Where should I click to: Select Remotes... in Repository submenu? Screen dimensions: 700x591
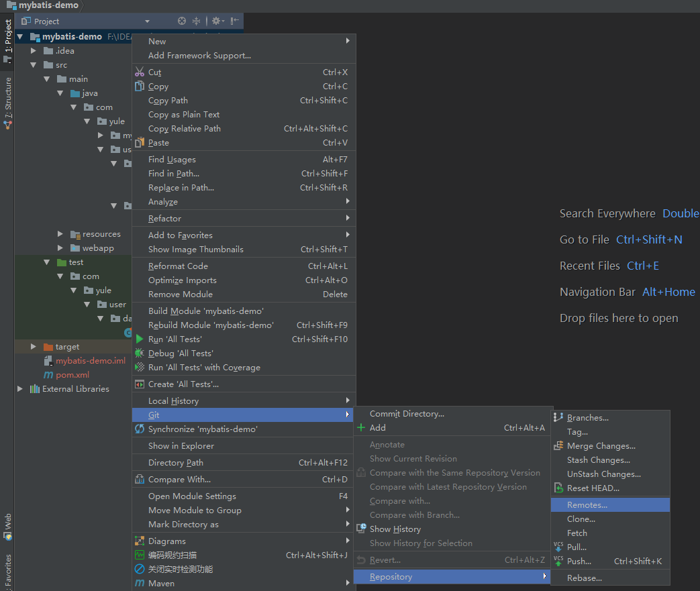click(x=587, y=505)
